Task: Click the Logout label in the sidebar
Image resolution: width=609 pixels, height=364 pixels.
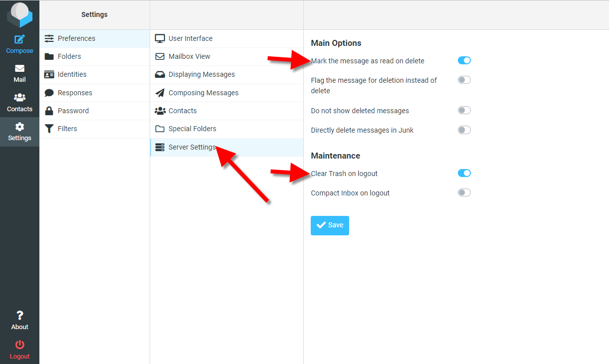Action: [19, 357]
